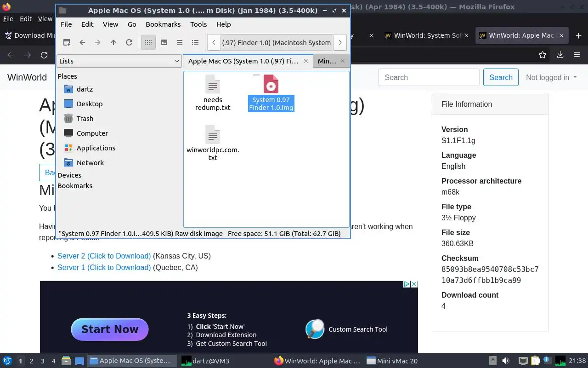588x368 pixels.
Task: Switch to thumbnail view mode
Action: (164, 42)
